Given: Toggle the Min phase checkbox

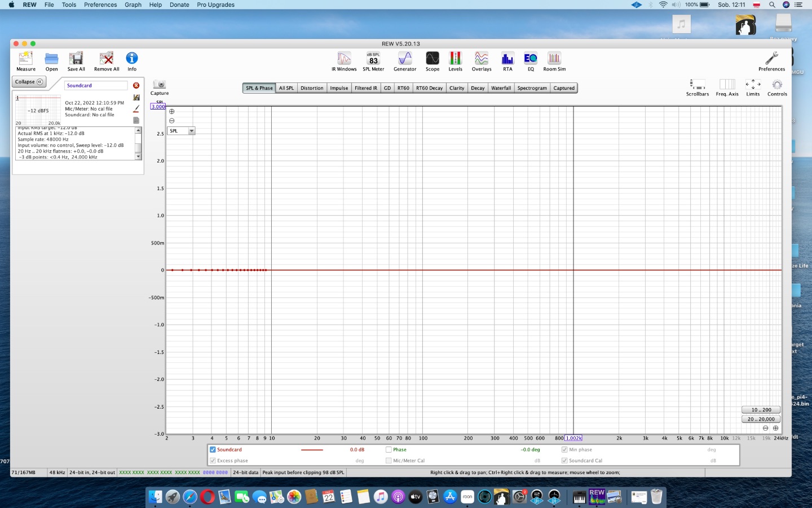Looking at the screenshot, I should point(564,450).
